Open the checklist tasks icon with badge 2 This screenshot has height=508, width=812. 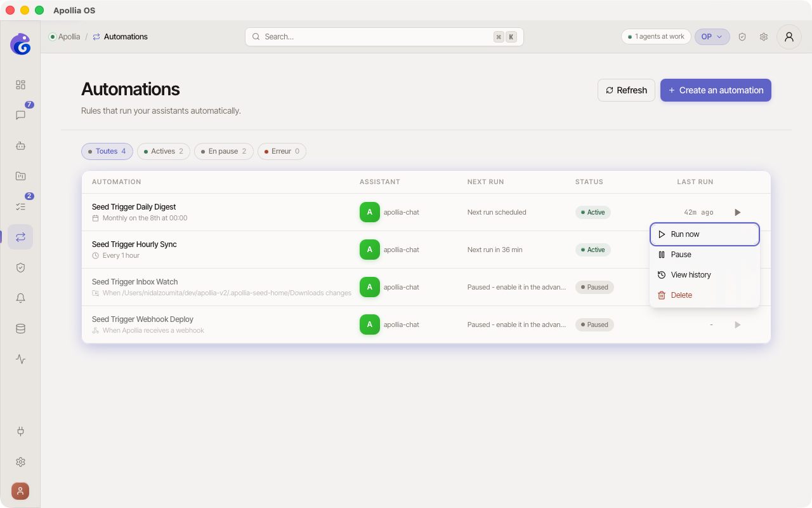pos(20,206)
